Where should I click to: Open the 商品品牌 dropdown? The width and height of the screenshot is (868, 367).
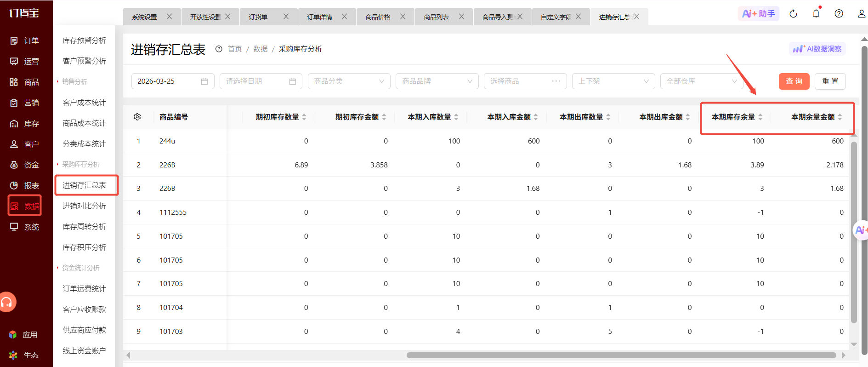437,81
